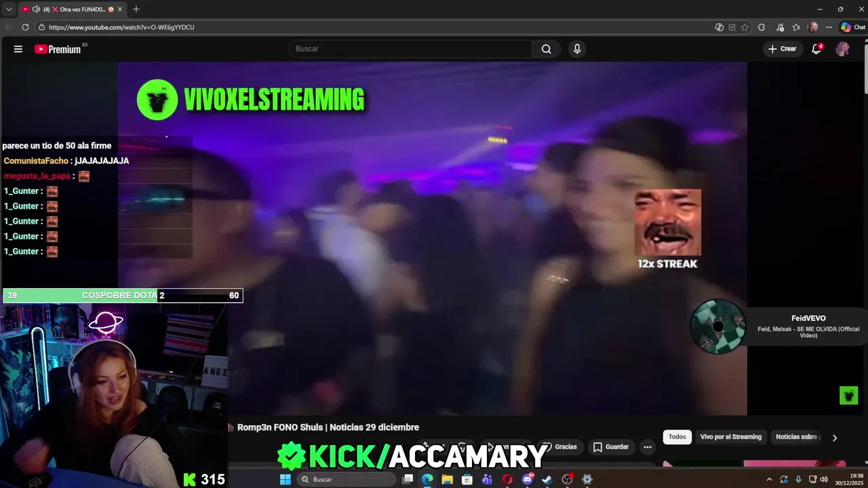Open Microsoft Teams from taskbar
The image size is (868, 488).
[x=487, y=479]
